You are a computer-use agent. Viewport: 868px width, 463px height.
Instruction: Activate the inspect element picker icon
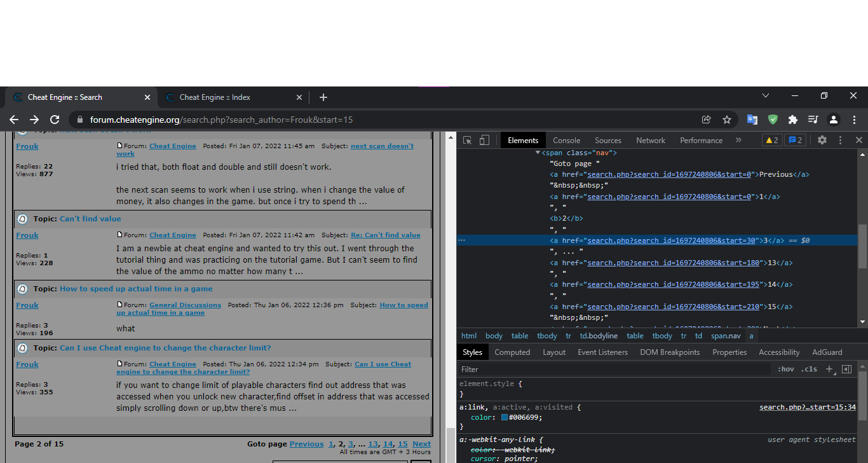[467, 140]
